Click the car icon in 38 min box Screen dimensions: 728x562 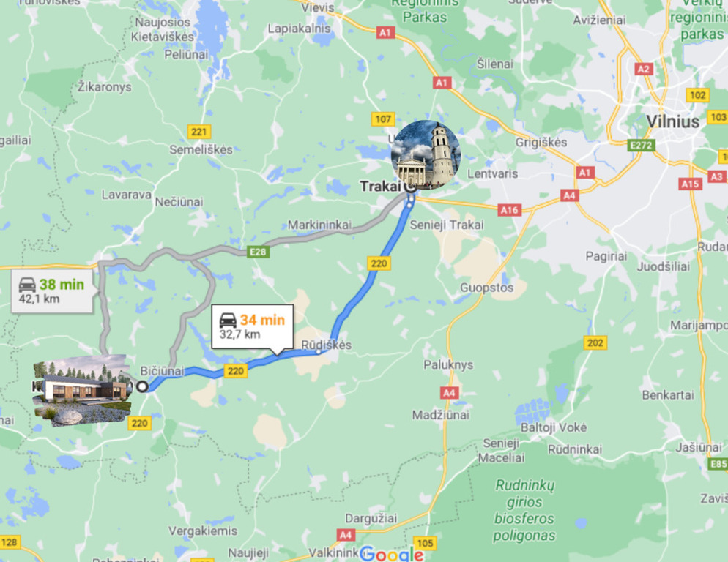pyautogui.click(x=27, y=285)
